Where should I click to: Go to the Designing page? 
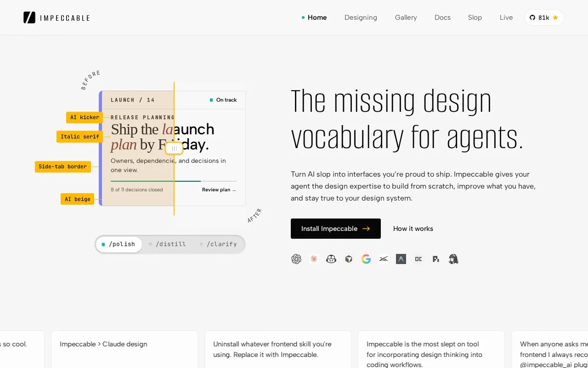click(361, 17)
